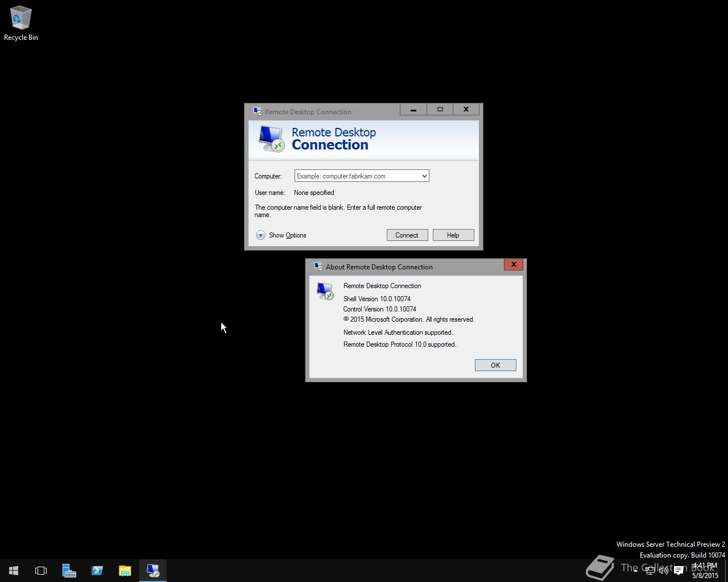This screenshot has height=582, width=728.
Task: Click the 'computer name field is blank' message
Action: tap(338, 211)
